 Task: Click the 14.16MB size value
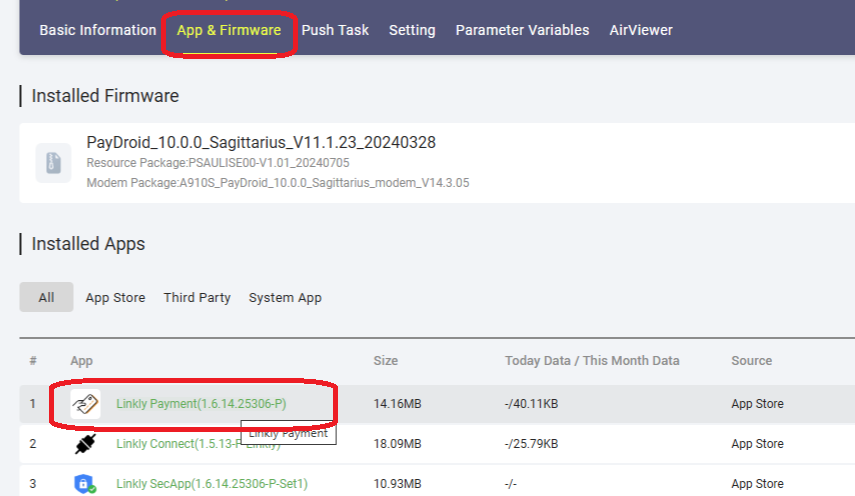pyautogui.click(x=398, y=404)
